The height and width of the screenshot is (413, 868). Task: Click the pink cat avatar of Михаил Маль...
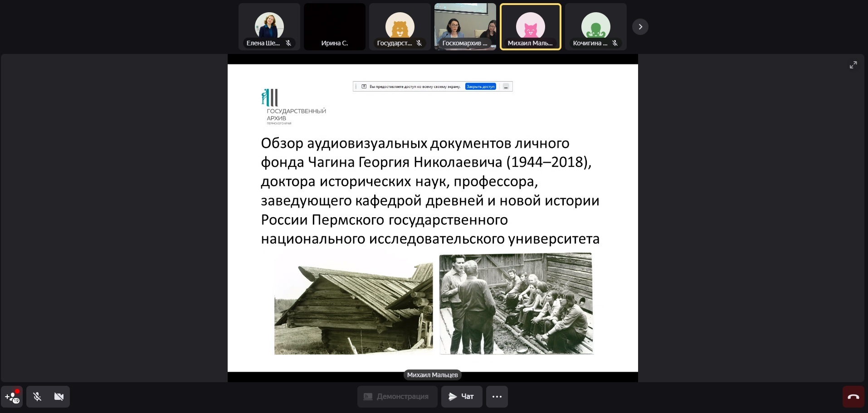(530, 26)
